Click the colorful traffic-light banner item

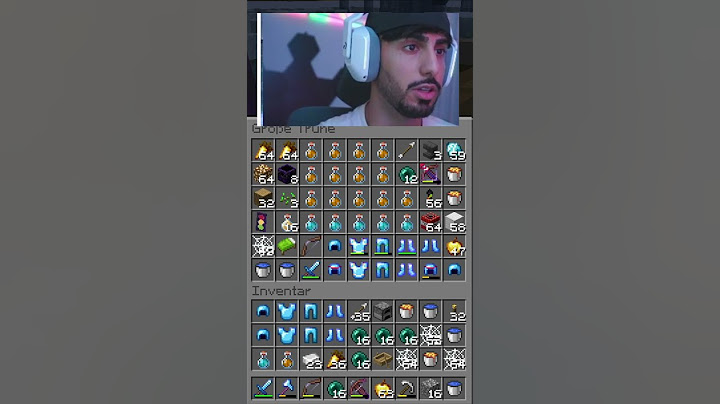coord(263,222)
